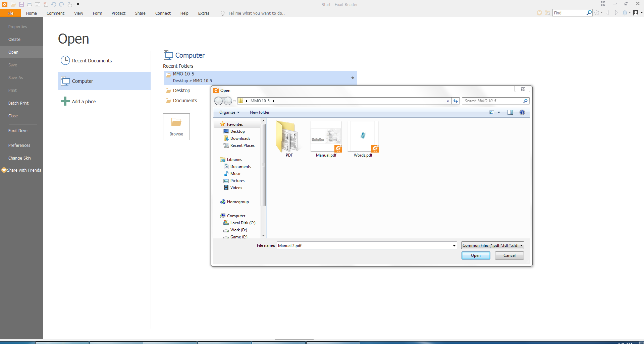Unpin MMO 10-5 from Recent Folders
This screenshot has width=644, height=344.
(353, 77)
